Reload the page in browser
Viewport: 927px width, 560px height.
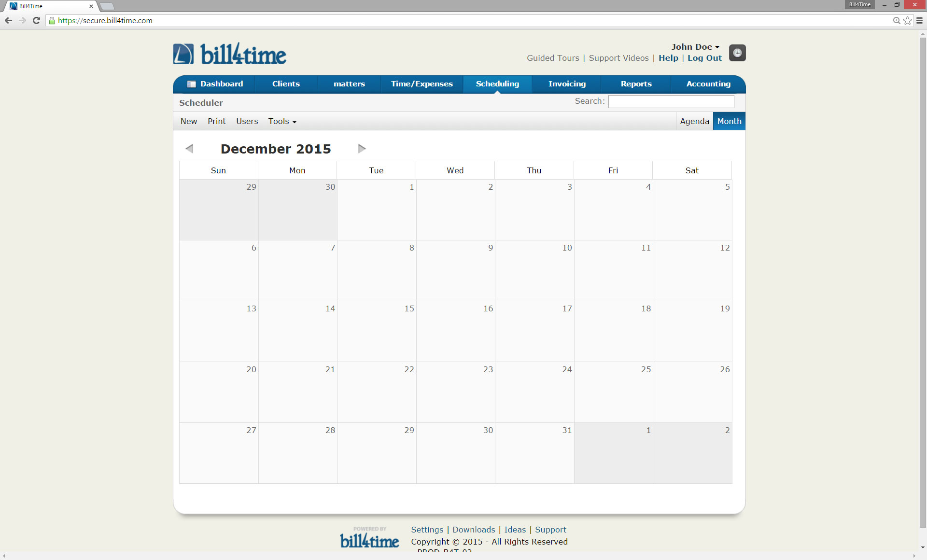click(36, 20)
